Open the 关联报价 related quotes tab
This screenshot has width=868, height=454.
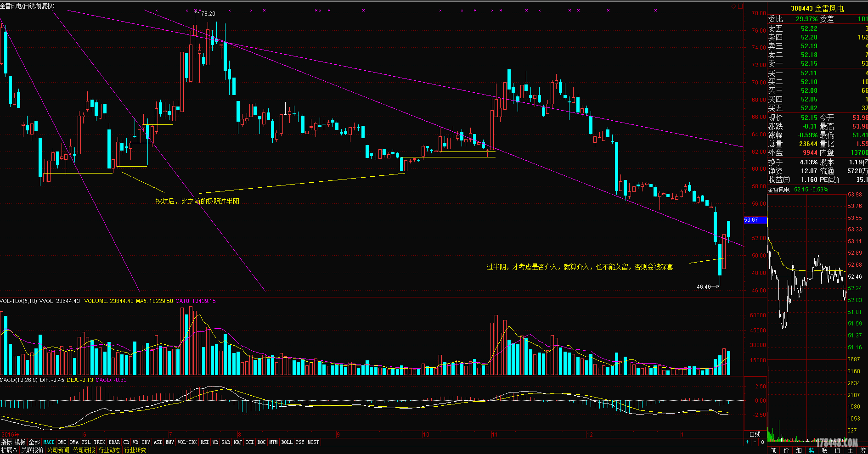(32, 450)
